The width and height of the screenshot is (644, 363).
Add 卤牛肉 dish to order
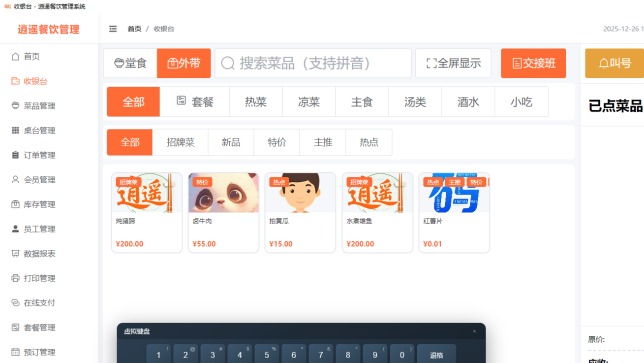(x=223, y=212)
